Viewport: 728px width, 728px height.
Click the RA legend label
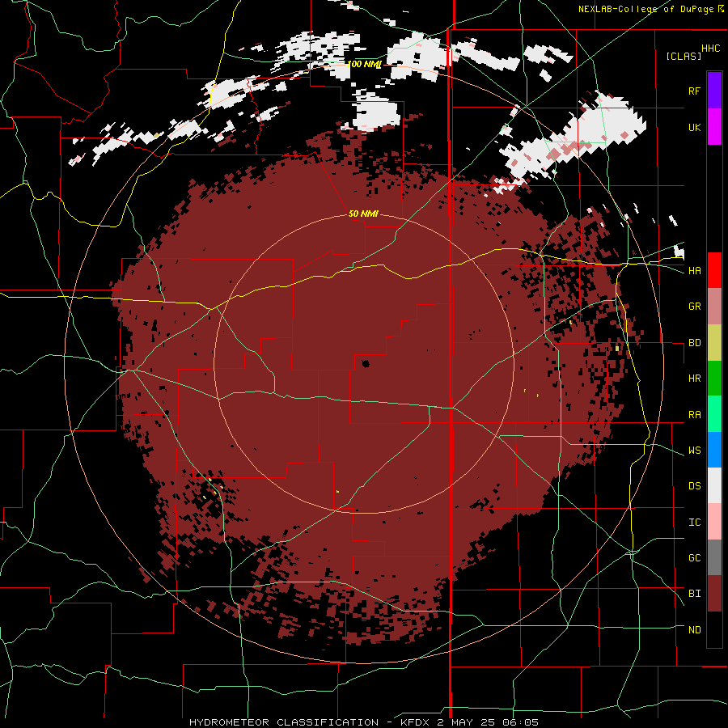(x=694, y=414)
